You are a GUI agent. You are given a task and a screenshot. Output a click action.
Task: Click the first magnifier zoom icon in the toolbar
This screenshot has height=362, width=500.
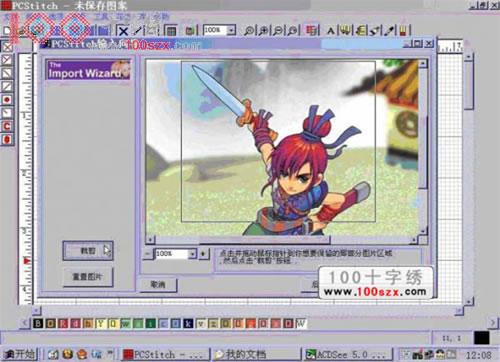click(x=249, y=31)
